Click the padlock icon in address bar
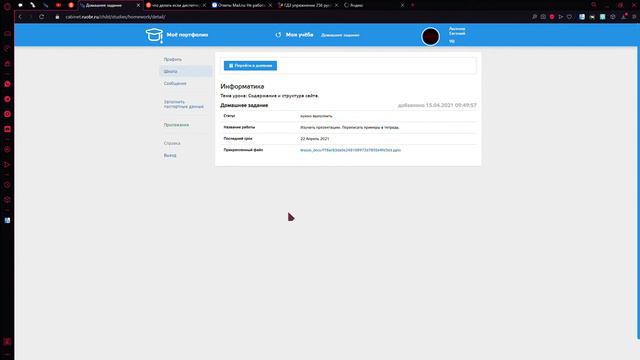 [57, 17]
